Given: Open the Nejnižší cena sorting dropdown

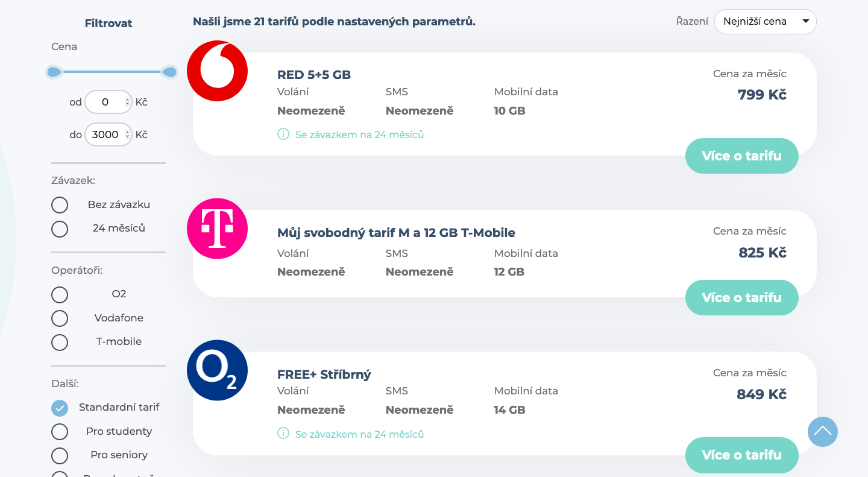Looking at the screenshot, I should (766, 22).
